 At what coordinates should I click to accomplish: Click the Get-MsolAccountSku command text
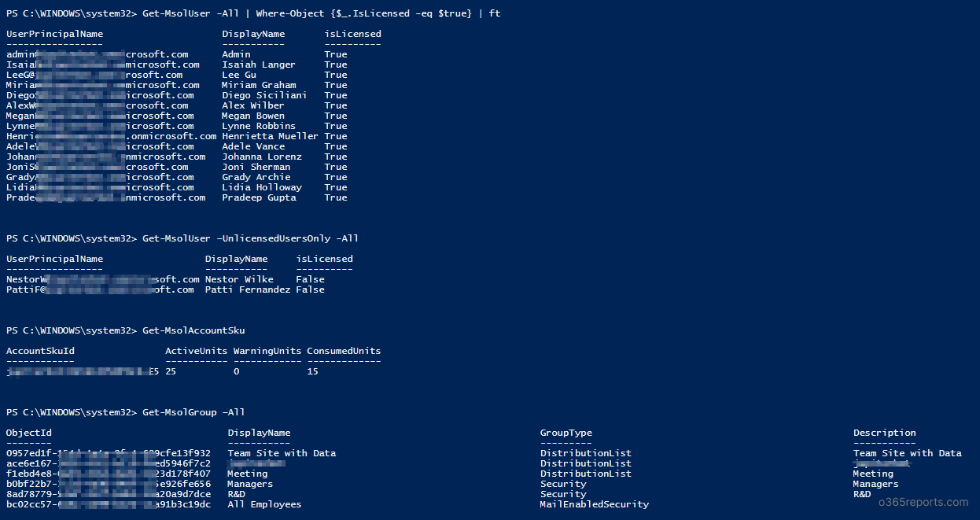tap(193, 330)
